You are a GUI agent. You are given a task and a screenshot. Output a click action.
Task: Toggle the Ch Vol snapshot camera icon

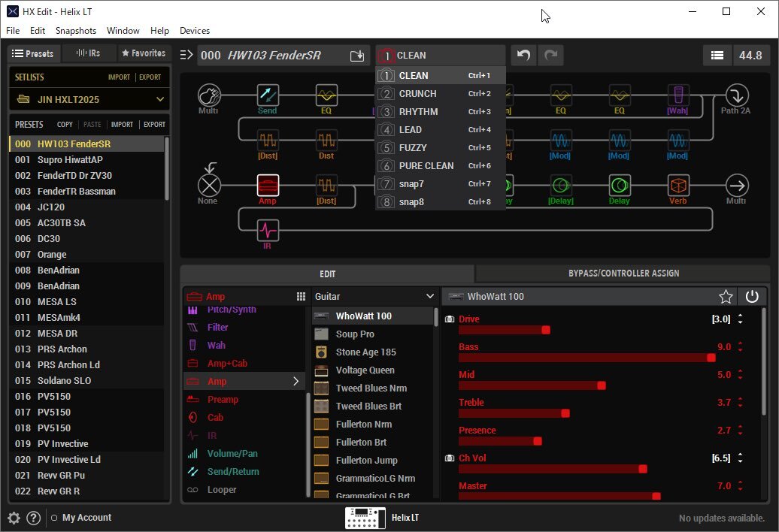tap(450, 458)
